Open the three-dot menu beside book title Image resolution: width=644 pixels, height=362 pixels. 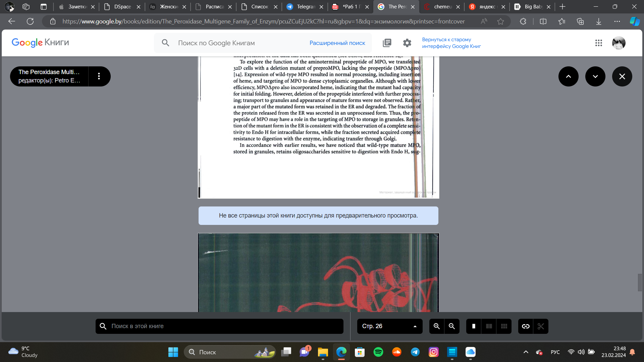pyautogui.click(x=99, y=76)
